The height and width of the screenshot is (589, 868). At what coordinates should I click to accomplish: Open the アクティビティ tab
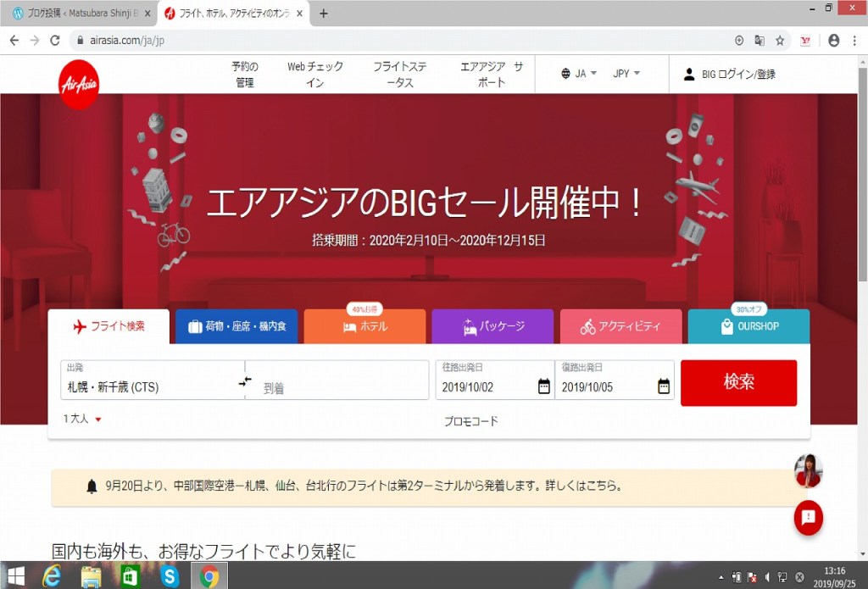pos(620,326)
